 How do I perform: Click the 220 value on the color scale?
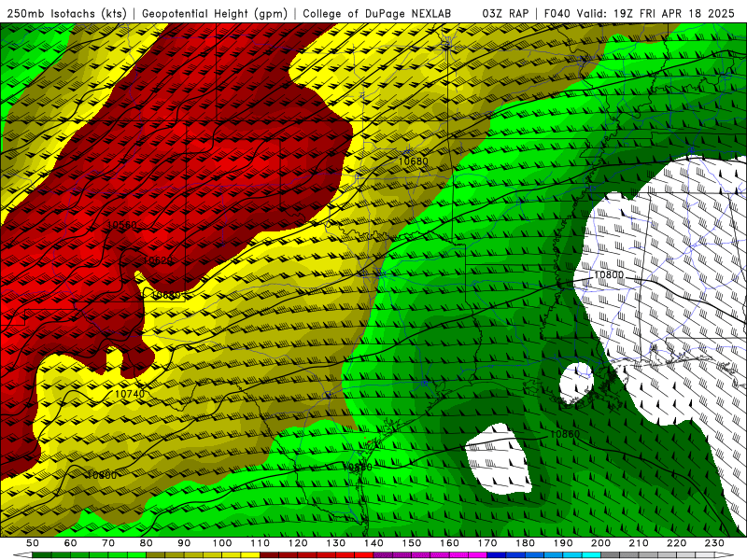[x=676, y=543]
